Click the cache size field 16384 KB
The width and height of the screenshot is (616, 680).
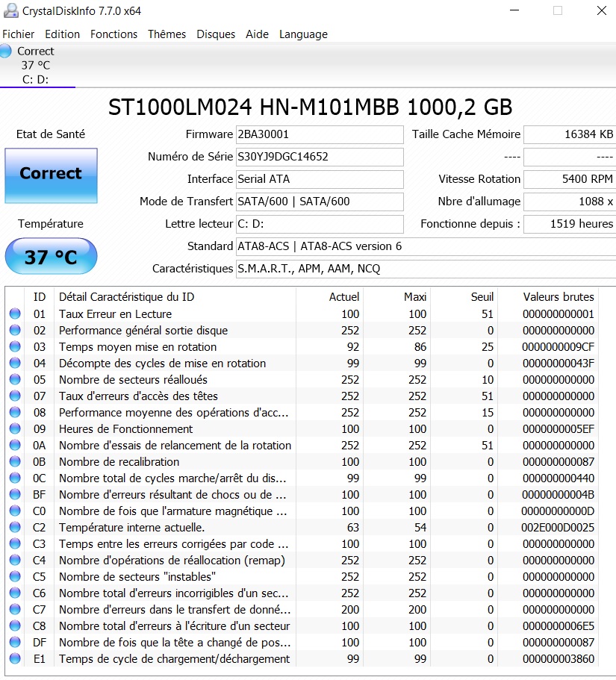coord(570,134)
